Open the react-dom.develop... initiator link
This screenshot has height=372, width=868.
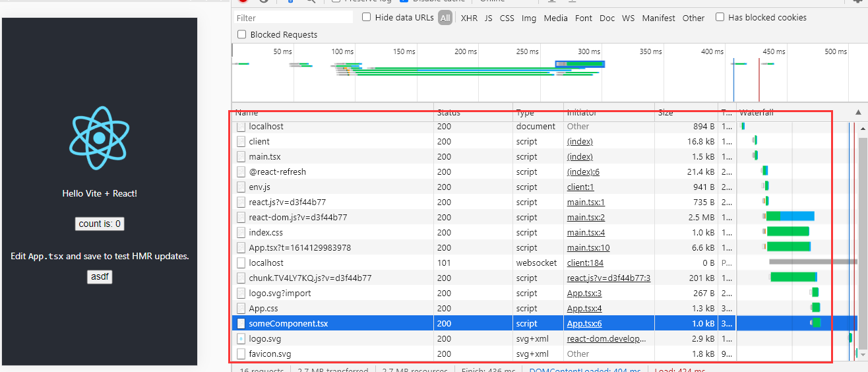pyautogui.click(x=607, y=338)
